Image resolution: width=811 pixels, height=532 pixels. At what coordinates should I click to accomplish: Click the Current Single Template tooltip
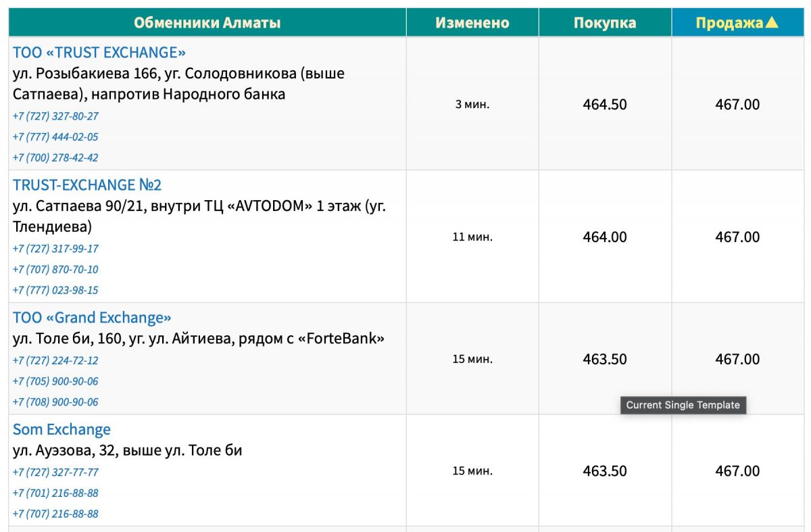tap(683, 405)
